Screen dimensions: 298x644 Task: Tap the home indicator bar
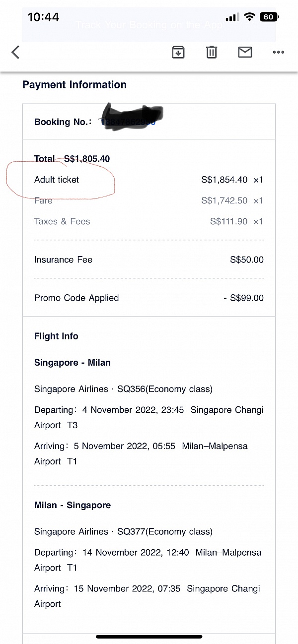149,637
